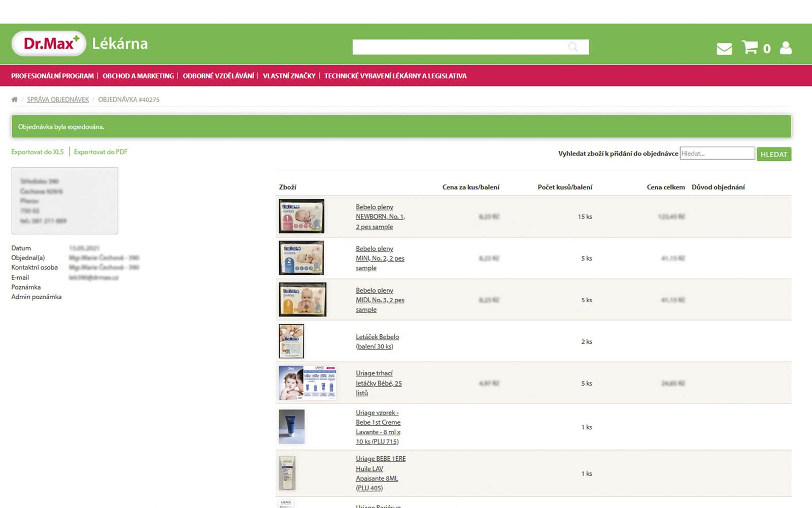Screen dimensions: 812x508
Task: Open the Odborné vzdělávání menu
Action: click(x=218, y=76)
